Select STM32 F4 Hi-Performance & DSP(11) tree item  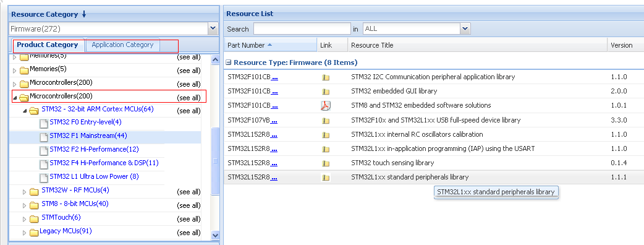104,163
